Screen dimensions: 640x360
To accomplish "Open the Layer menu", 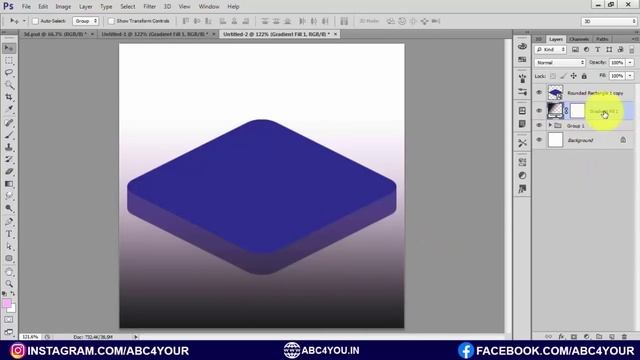I will point(85,7).
